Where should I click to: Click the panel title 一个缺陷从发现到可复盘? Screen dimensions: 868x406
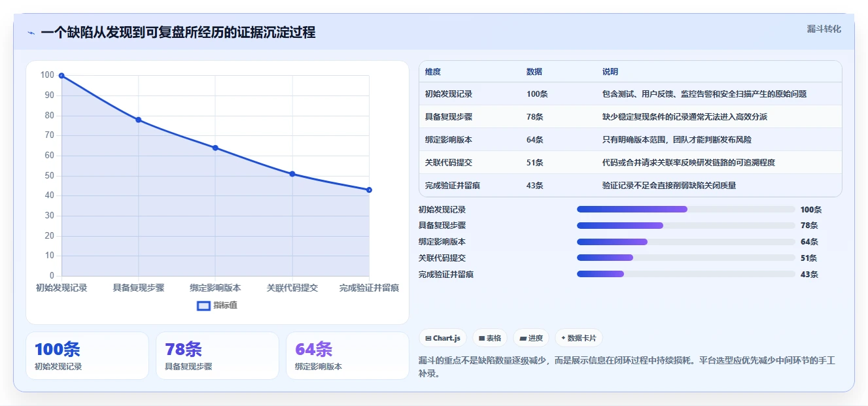(178, 33)
